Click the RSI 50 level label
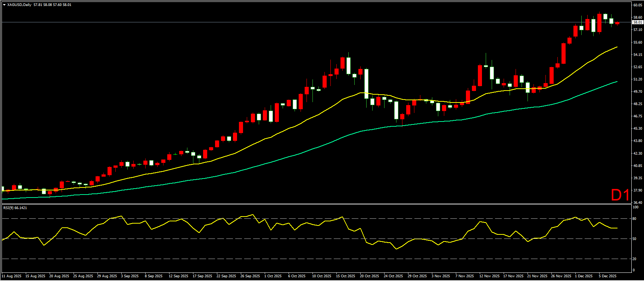 click(634, 239)
